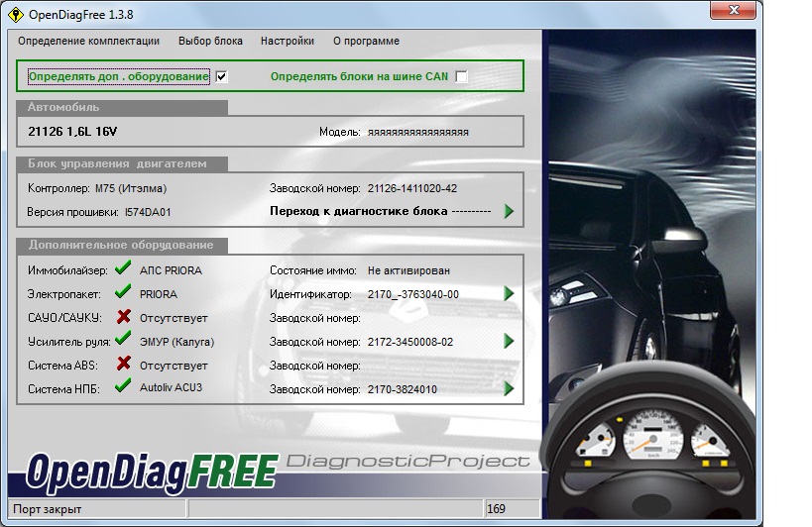Open the О программе menu
The width and height of the screenshot is (812, 527).
[366, 41]
